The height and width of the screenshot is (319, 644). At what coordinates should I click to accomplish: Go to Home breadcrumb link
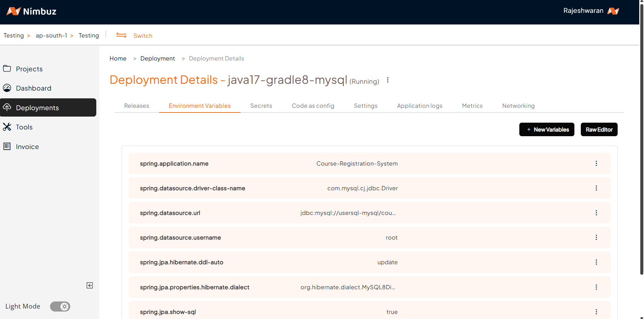tap(118, 58)
